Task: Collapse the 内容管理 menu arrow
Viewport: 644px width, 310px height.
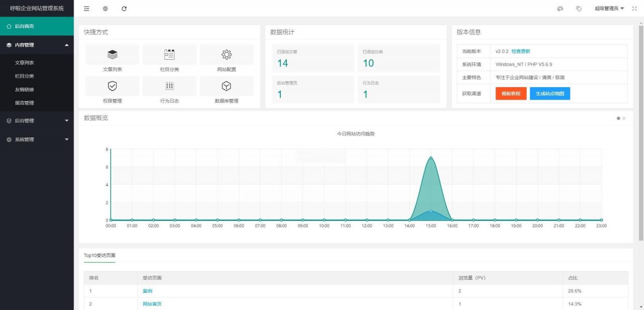Action: 67,45
